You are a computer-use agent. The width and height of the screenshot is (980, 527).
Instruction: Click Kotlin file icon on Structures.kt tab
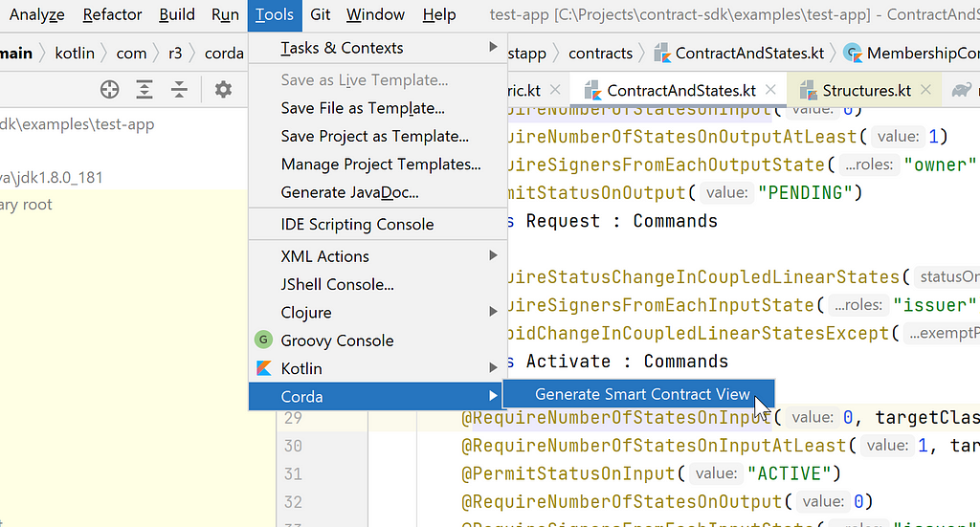point(808,91)
